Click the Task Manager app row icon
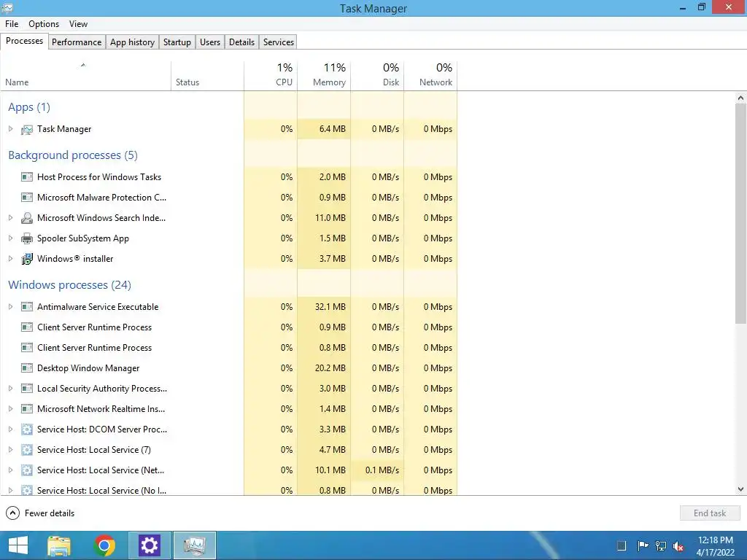The width and height of the screenshot is (747, 560). coord(27,129)
